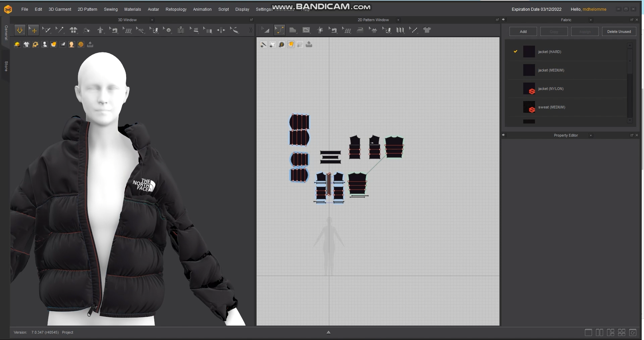Open the Store side tab
The height and width of the screenshot is (340, 644).
[x=6, y=66]
